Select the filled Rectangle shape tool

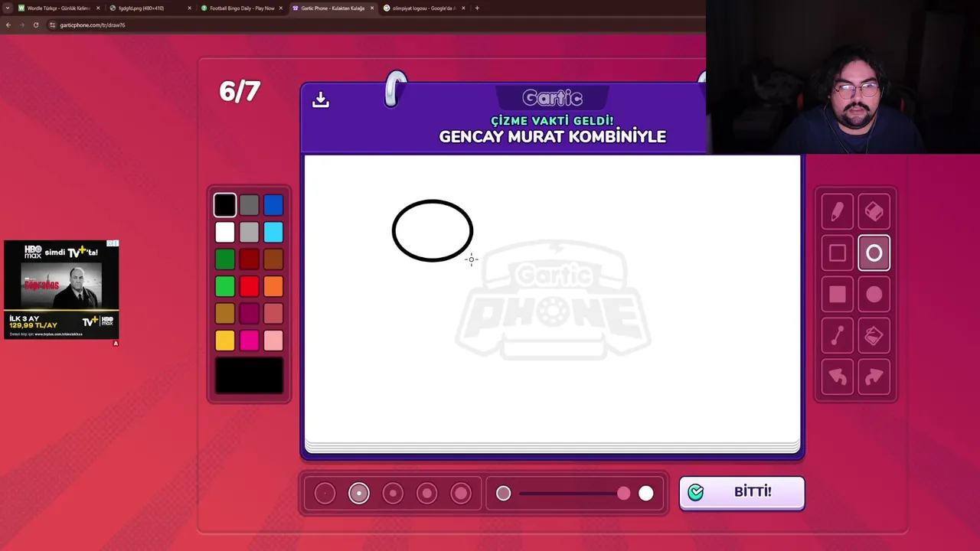click(x=838, y=295)
